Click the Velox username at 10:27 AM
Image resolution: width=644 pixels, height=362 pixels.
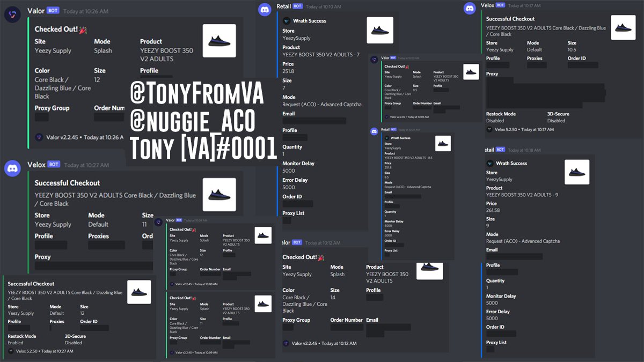click(x=36, y=164)
